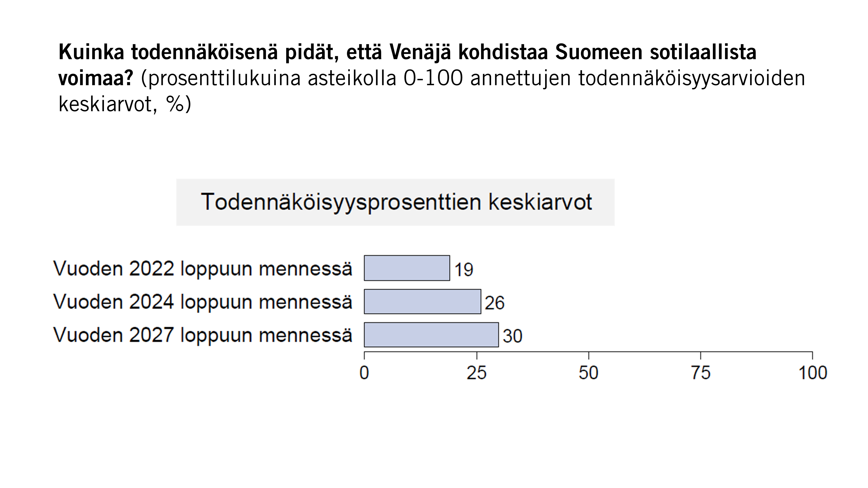This screenshot has height=488, width=868.
Task: Select the value label 26
Action: [x=495, y=303]
